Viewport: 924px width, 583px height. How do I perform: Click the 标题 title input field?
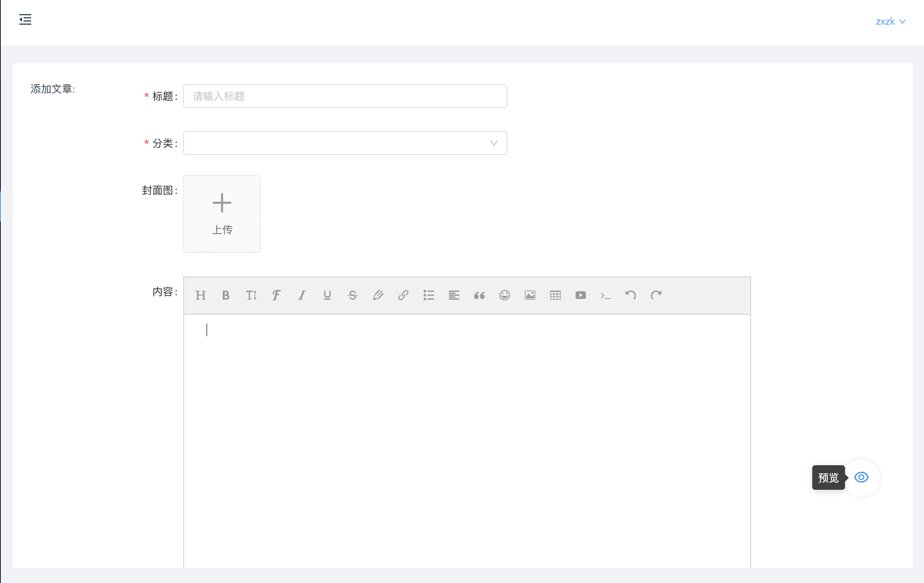345,96
